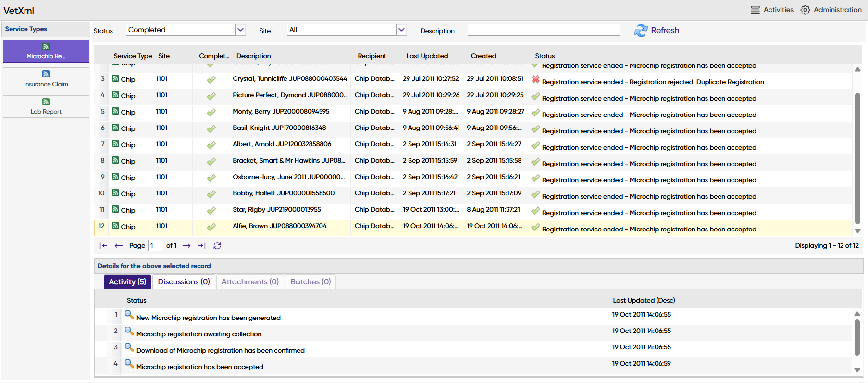Select the Lab Report service type
The image size is (868, 383).
click(46, 106)
